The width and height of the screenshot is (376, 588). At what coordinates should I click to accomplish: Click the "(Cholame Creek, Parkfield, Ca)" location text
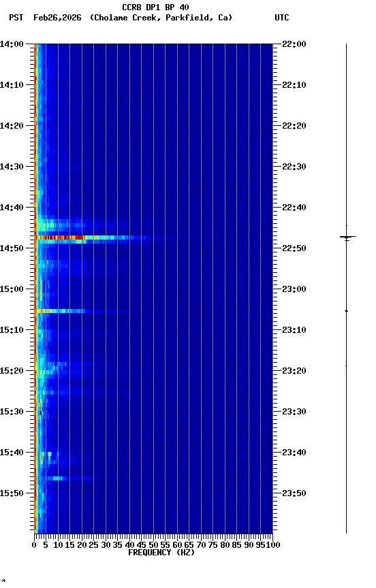161,18
